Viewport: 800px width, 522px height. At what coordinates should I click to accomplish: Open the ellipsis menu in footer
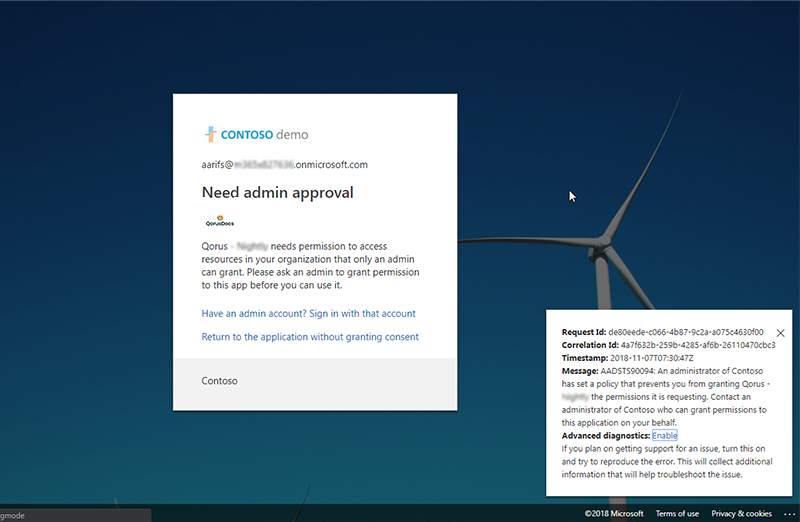point(789,514)
